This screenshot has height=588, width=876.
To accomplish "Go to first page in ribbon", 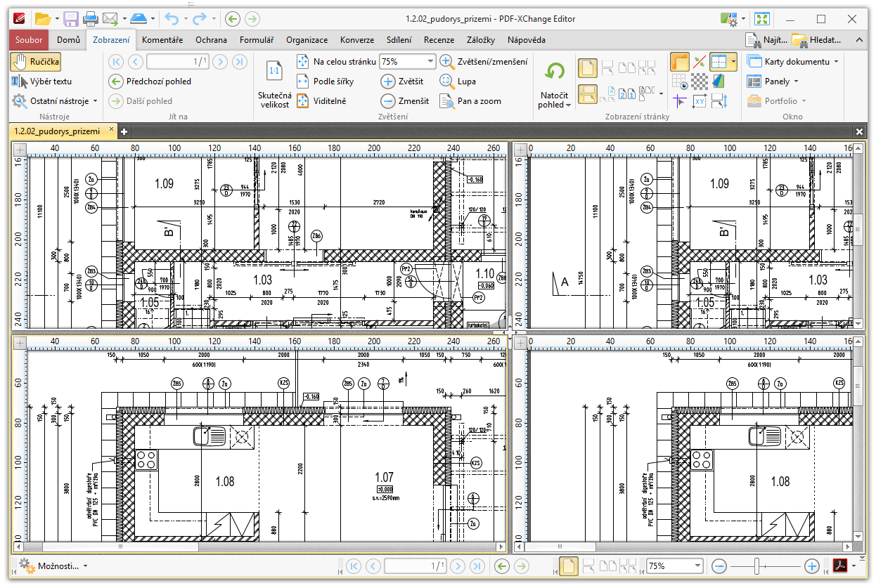I will pyautogui.click(x=117, y=62).
